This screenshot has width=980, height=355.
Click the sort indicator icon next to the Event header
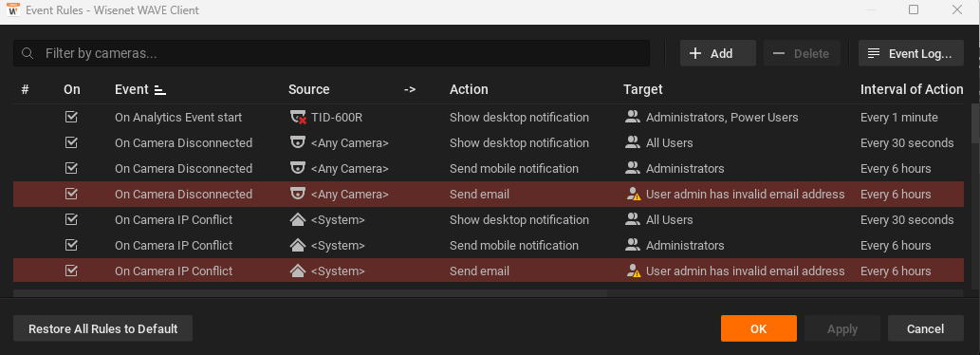[160, 90]
